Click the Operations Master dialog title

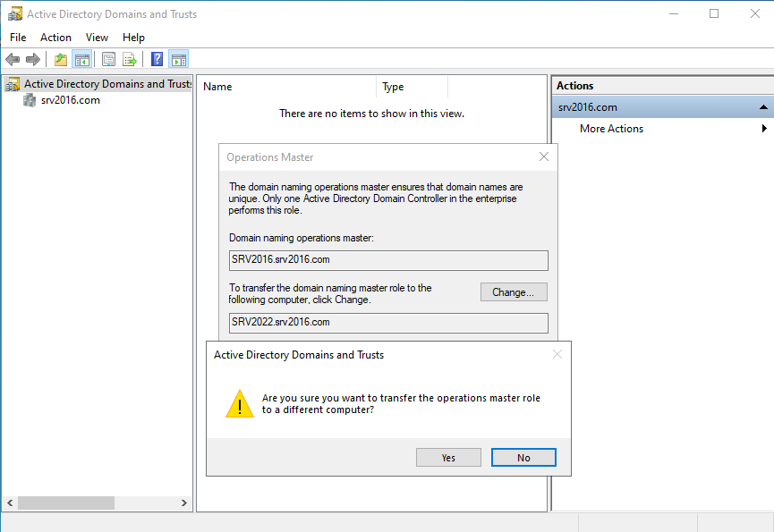point(269,157)
